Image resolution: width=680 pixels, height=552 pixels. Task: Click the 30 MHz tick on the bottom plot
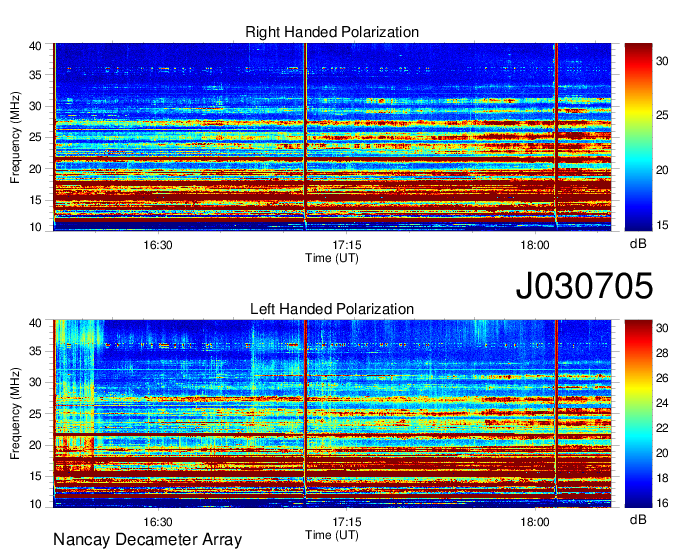[x=35, y=382]
